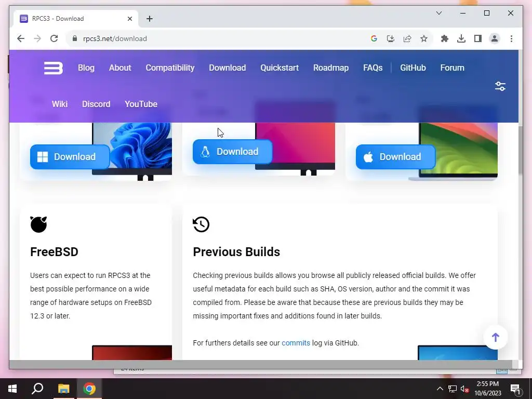Show hidden system tray icons

coord(440,389)
